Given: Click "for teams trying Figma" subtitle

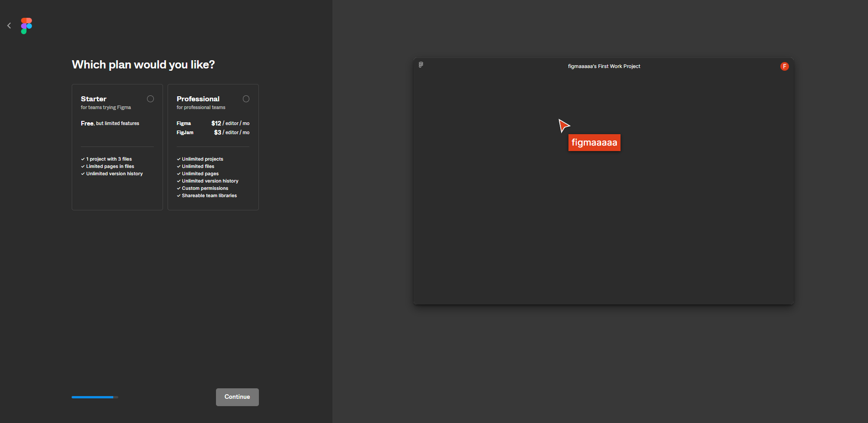Looking at the screenshot, I should [x=106, y=108].
